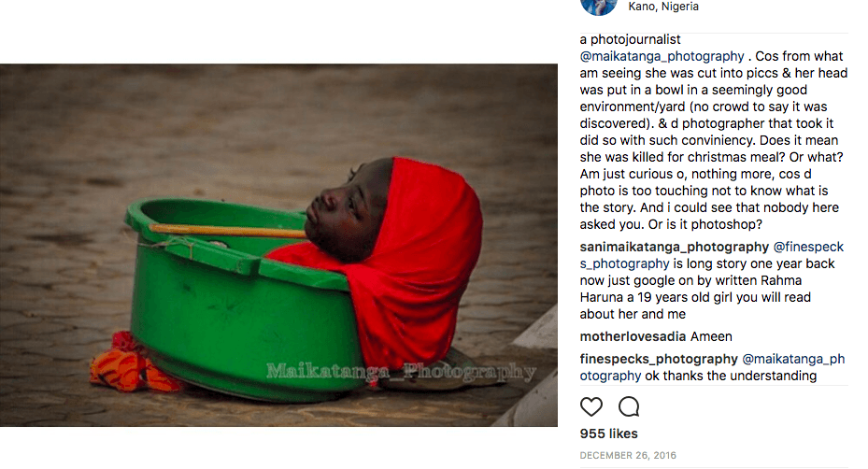Click the Maikatanga_Photography watermark on the photo
The height and width of the screenshot is (469, 868).
tap(401, 372)
